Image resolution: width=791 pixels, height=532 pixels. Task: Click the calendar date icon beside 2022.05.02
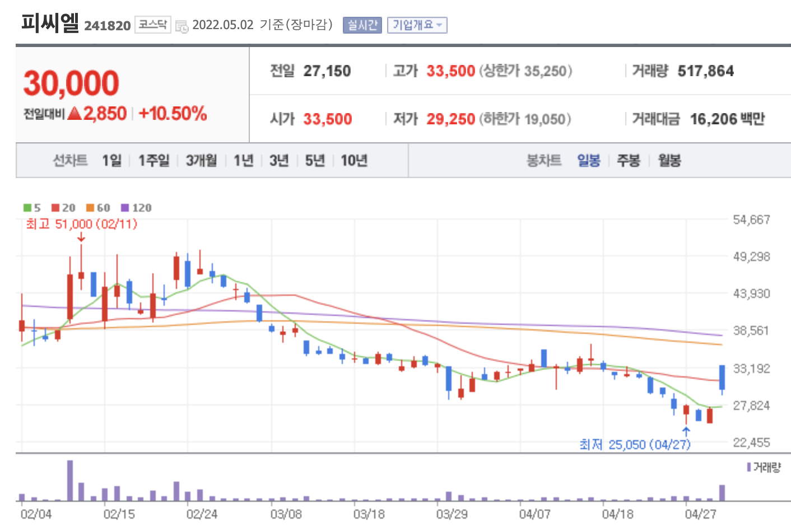[x=182, y=26]
